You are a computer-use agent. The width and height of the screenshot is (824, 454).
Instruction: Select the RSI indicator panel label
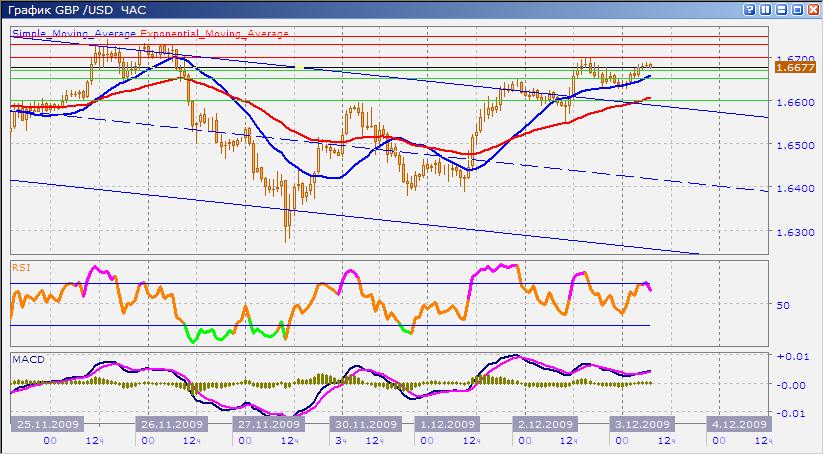21,267
